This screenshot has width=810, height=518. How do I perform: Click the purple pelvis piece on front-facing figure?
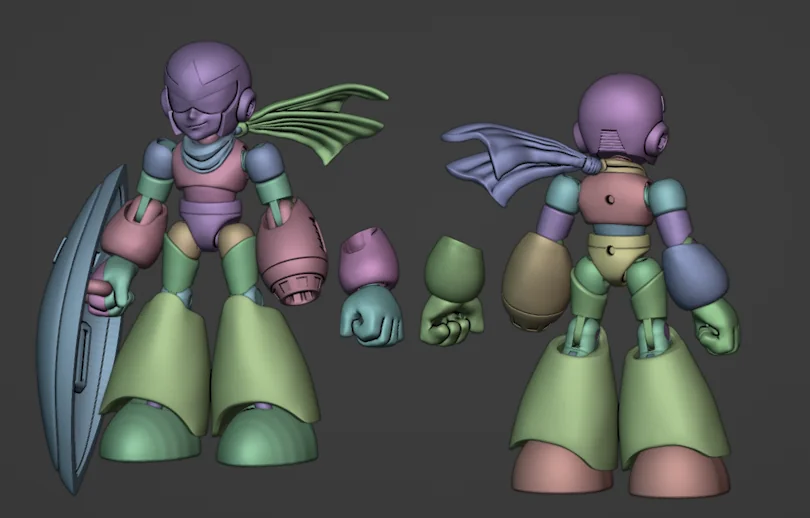click(210, 225)
